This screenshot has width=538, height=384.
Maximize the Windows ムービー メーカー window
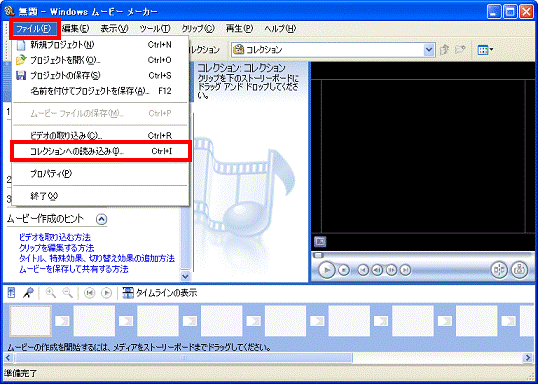510,12
